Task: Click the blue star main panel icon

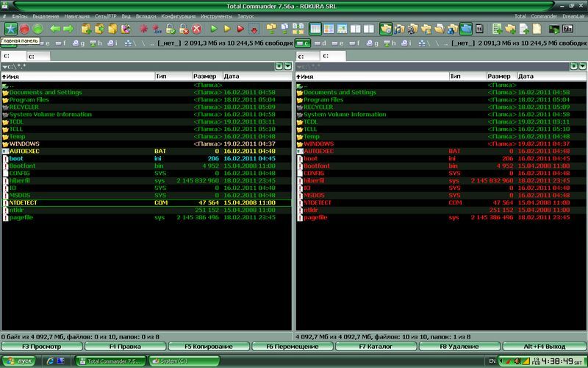Action: click(x=11, y=29)
